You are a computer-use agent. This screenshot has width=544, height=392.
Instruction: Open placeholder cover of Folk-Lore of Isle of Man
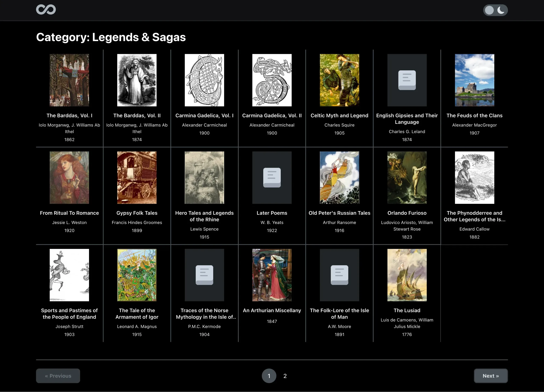click(339, 275)
